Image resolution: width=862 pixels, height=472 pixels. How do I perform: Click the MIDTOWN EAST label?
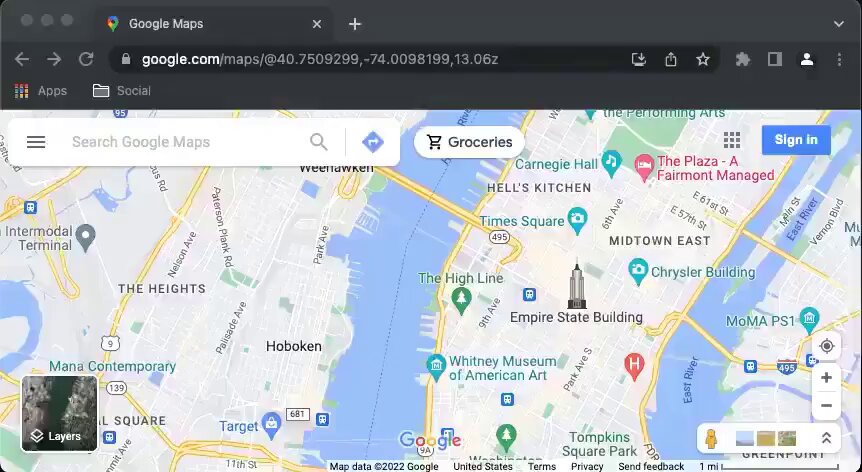660,241
